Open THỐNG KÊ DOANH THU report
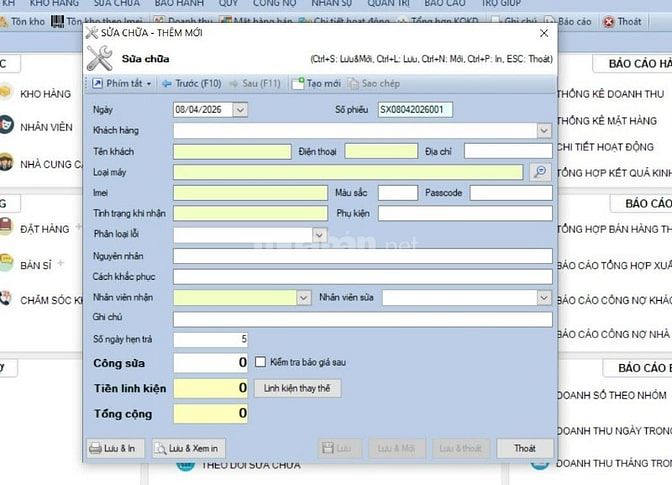This screenshot has height=485, width=672. (611, 94)
